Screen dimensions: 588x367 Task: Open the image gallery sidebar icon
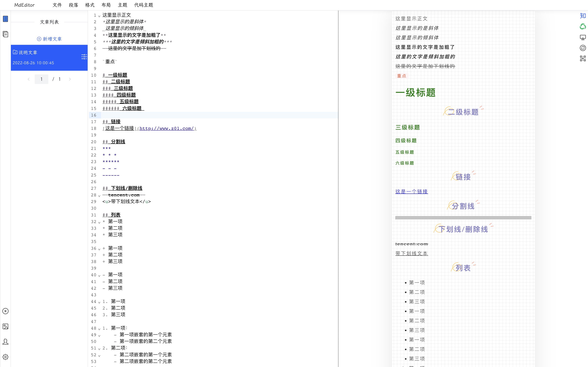[x=5, y=326]
